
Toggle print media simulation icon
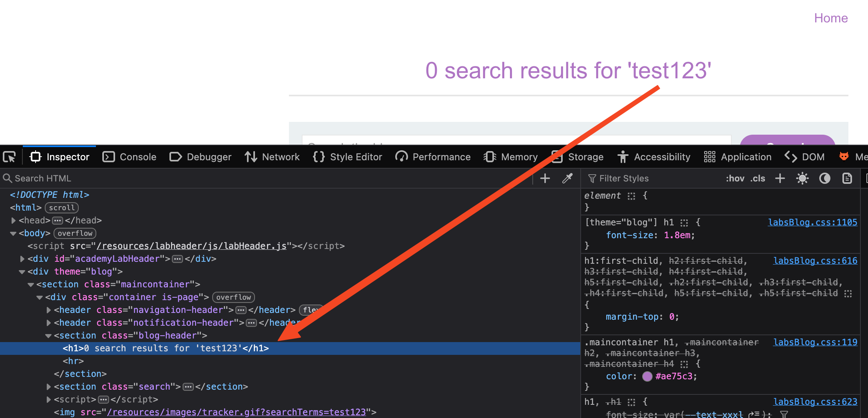[x=847, y=178]
